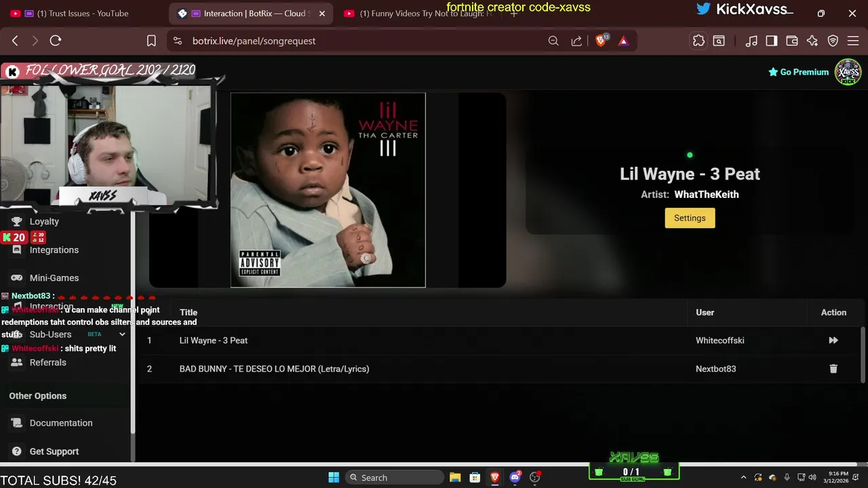
Task: Open Referrals in the sidebar
Action: (x=47, y=363)
